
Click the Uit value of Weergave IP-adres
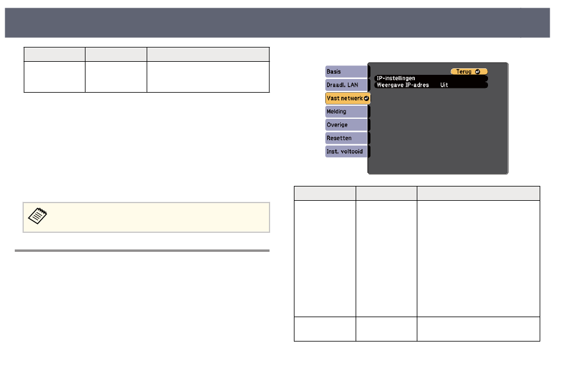pos(444,85)
